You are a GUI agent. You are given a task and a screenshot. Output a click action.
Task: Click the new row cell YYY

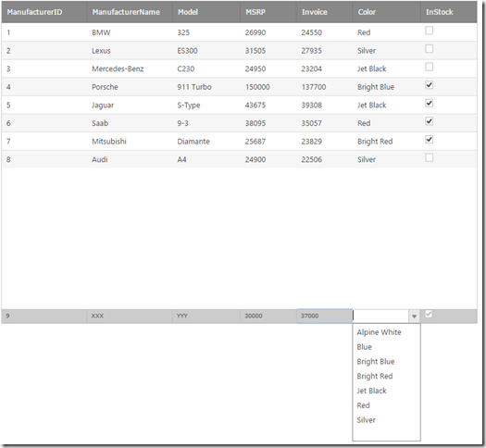[206, 316]
